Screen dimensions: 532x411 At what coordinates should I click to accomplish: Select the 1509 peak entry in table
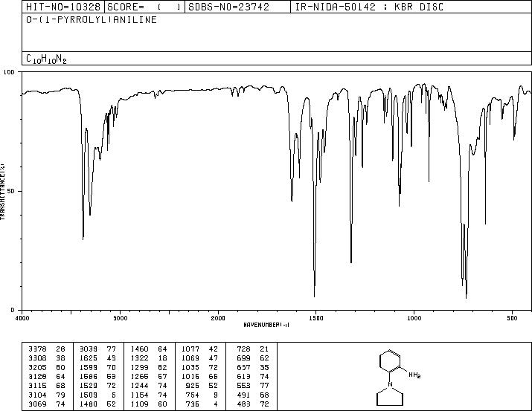click(97, 395)
